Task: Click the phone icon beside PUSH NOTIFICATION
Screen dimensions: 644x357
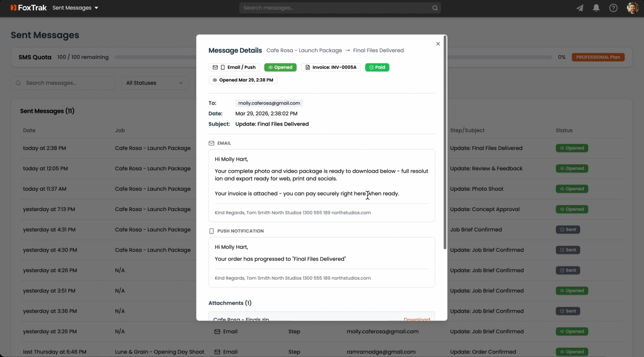Action: point(211,231)
